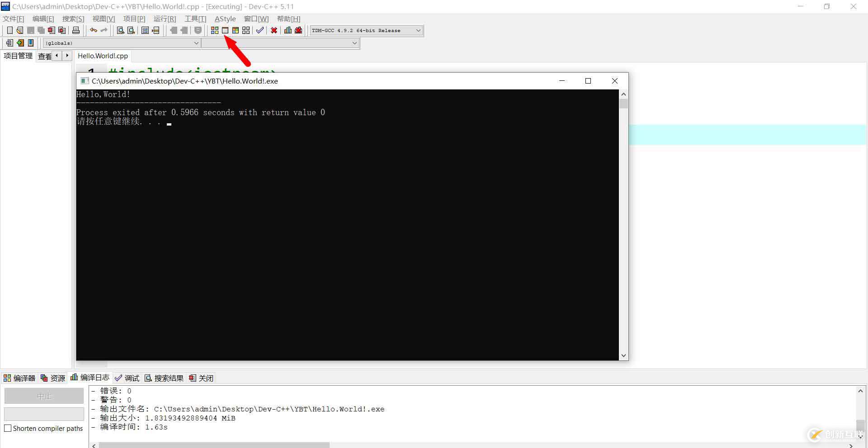Switch to the 项目管理 tab

click(18, 56)
